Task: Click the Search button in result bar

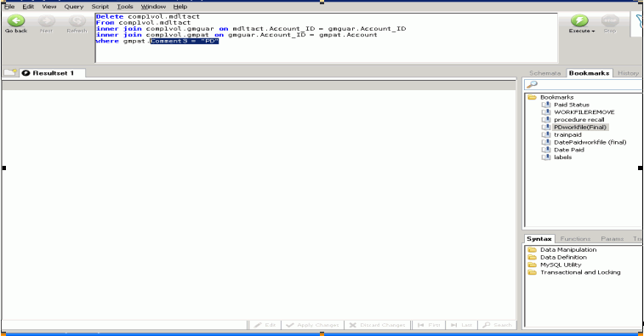Action: click(x=498, y=325)
